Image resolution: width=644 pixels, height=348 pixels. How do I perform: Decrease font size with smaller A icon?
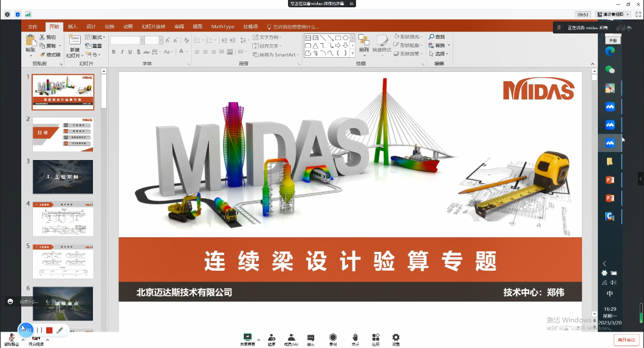[176, 40]
